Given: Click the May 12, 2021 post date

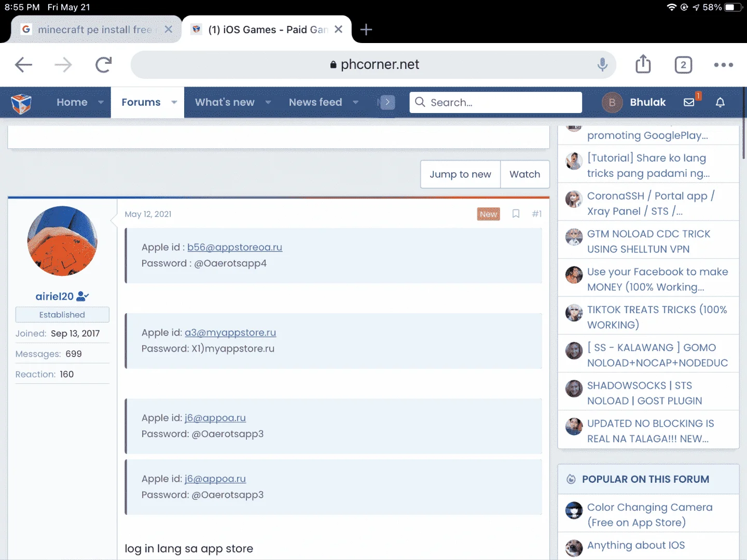Looking at the screenshot, I should point(148,214).
